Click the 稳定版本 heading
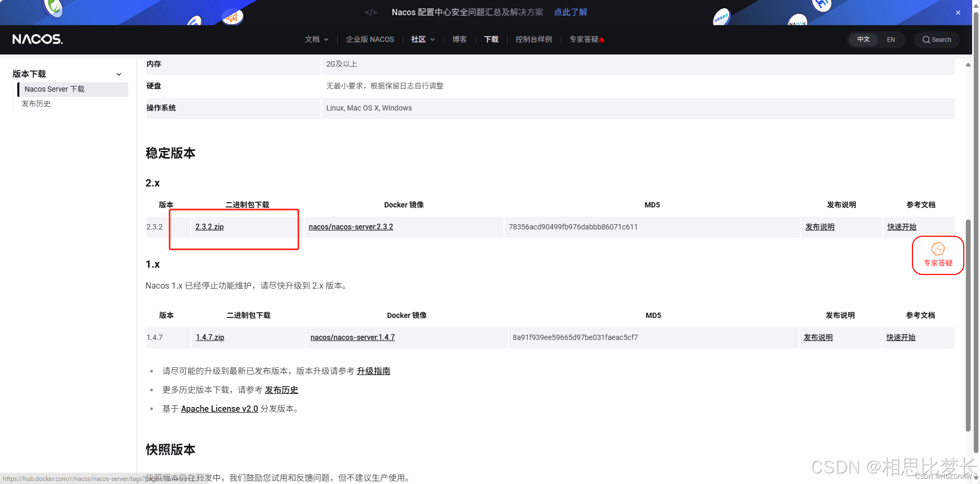Image resolution: width=980 pixels, height=484 pixels. 170,153
